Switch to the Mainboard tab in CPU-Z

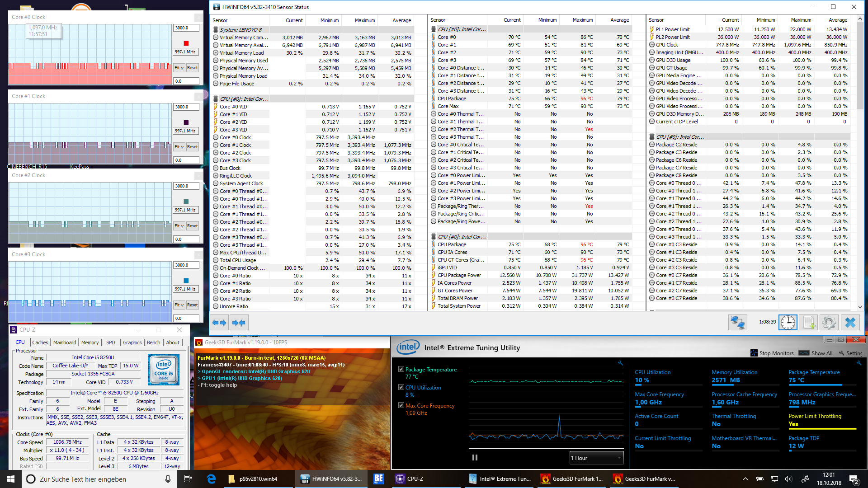65,343
